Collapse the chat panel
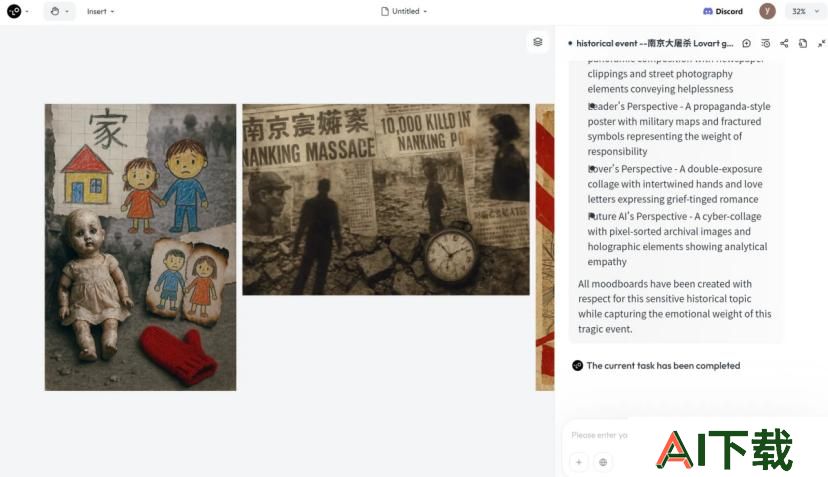The image size is (828, 477). click(821, 43)
